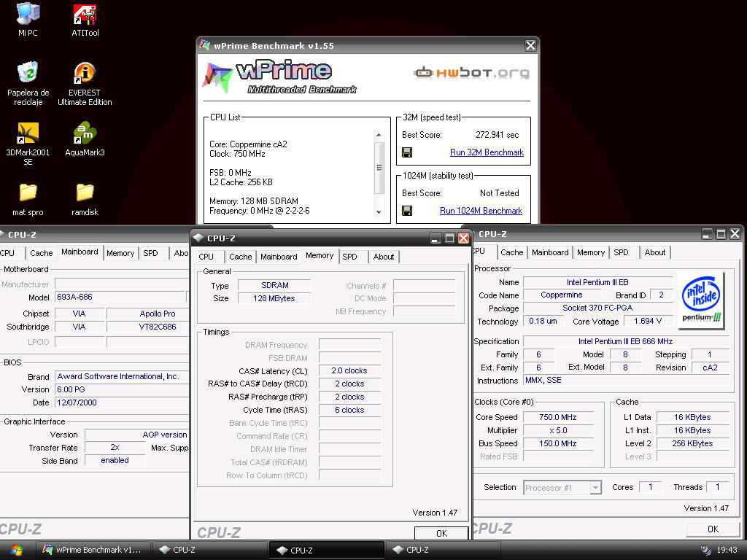Open the 3DMark2001 SE shortcut
Image resolution: width=747 pixels, height=560 pixels.
click(28, 144)
